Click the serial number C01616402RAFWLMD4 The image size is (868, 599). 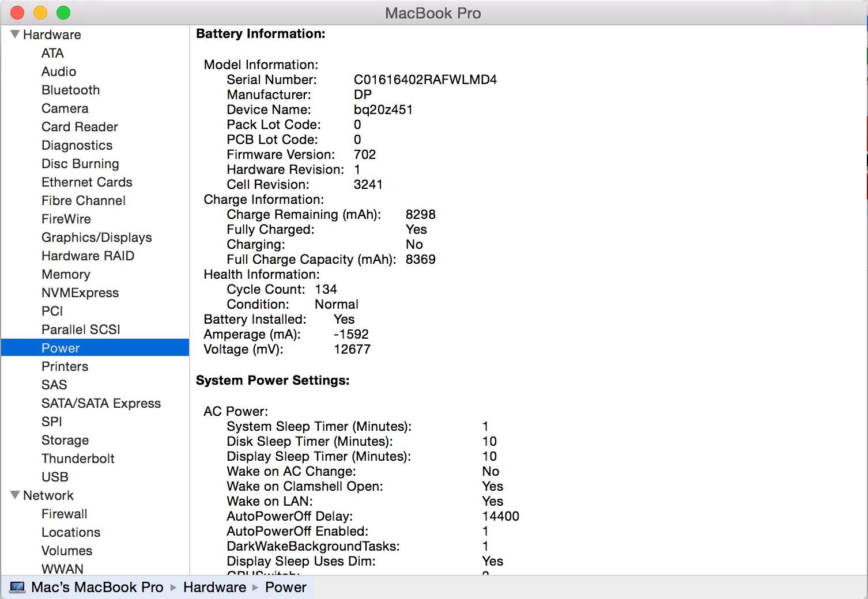coord(425,79)
